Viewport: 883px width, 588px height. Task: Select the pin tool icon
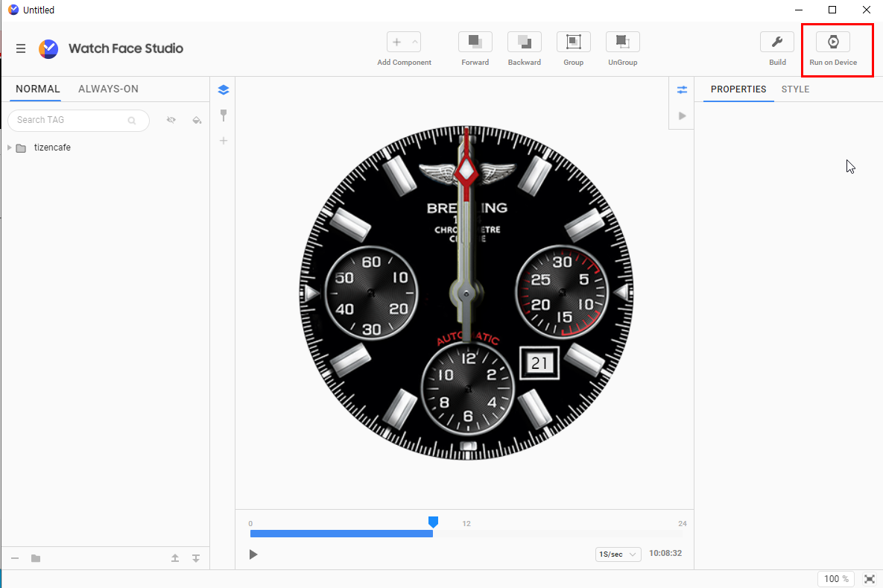click(x=224, y=116)
